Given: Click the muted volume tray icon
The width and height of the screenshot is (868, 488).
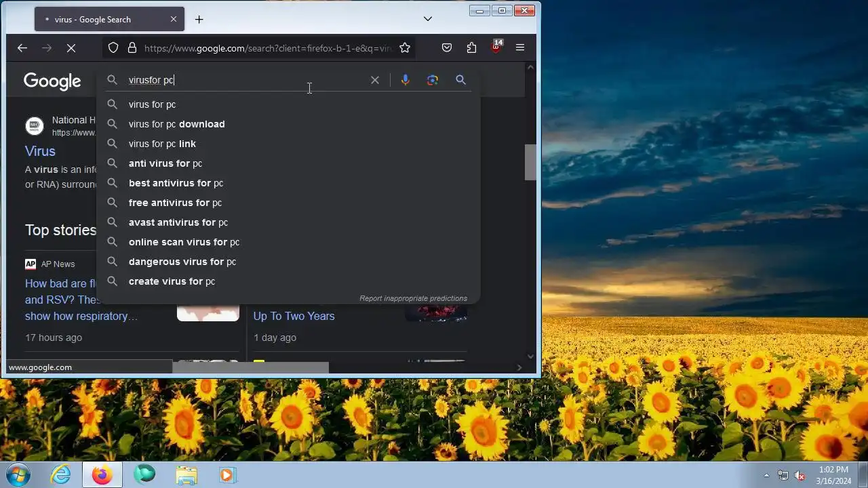Looking at the screenshot, I should 800,476.
